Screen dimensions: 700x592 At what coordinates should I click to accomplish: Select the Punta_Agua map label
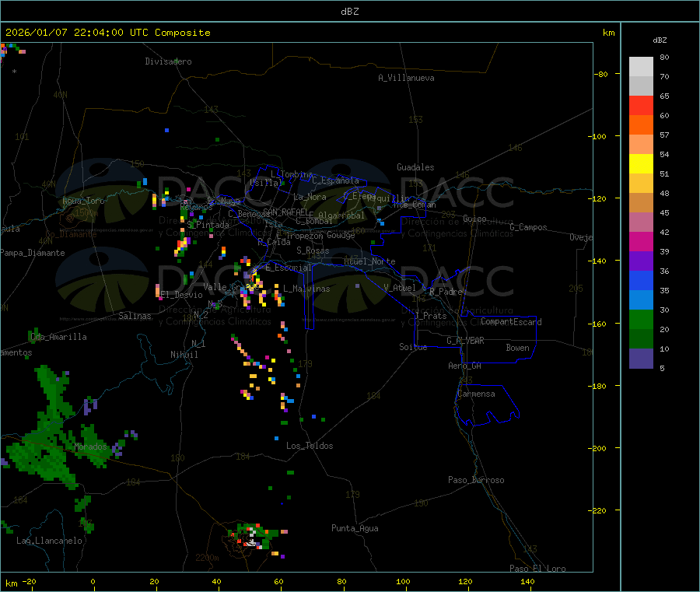(x=355, y=529)
